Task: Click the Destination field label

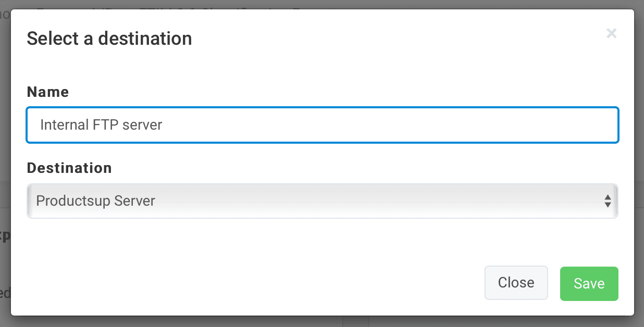Action: click(x=69, y=168)
